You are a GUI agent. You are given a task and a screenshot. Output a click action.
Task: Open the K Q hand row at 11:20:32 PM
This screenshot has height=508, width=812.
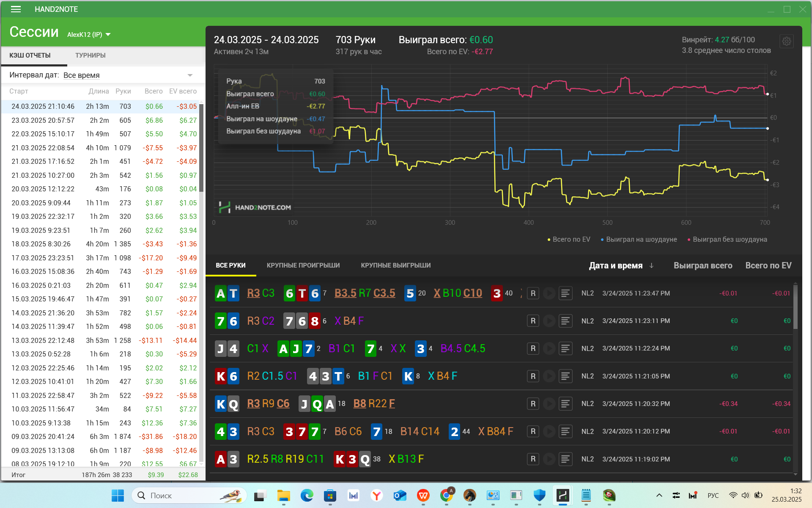502,404
